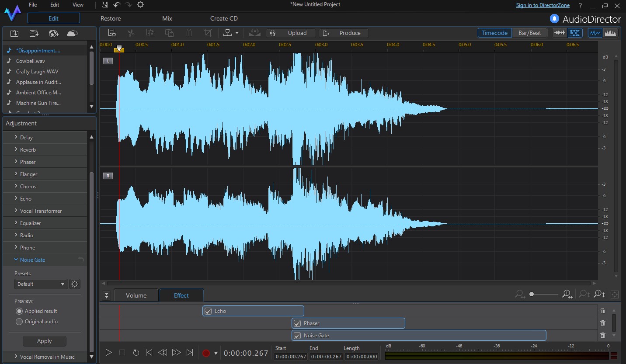626x364 pixels.
Task: Open Noise Gate preset settings gear
Action: (x=75, y=284)
